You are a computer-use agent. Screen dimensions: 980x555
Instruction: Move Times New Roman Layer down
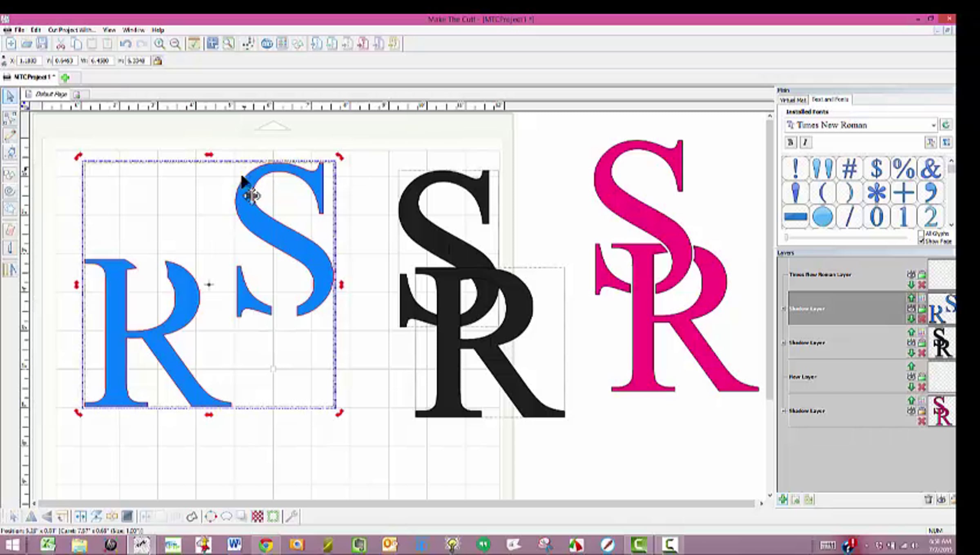click(x=911, y=284)
